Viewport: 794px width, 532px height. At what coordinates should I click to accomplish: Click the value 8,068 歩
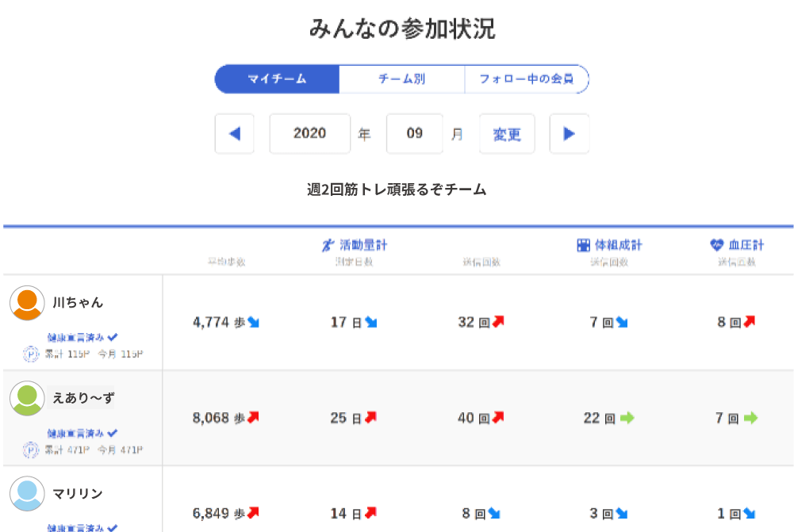coord(219,418)
